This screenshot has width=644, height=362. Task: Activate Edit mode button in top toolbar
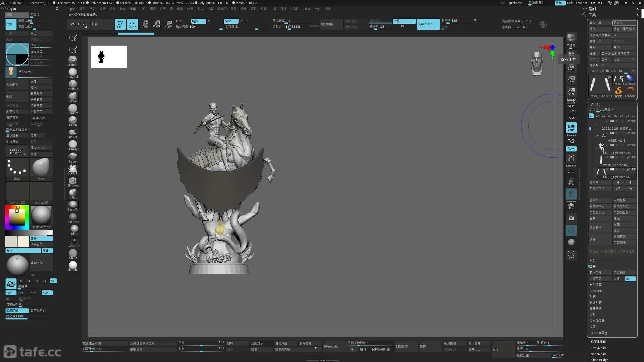[x=120, y=24]
